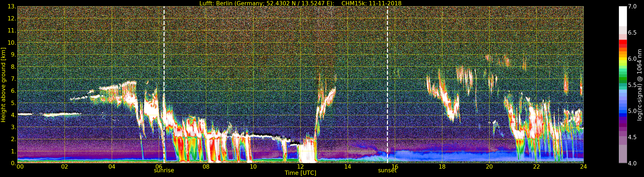This screenshot has height=177, width=644.
Task: Click the height axis tick '2.'
Action: coord(14,139)
